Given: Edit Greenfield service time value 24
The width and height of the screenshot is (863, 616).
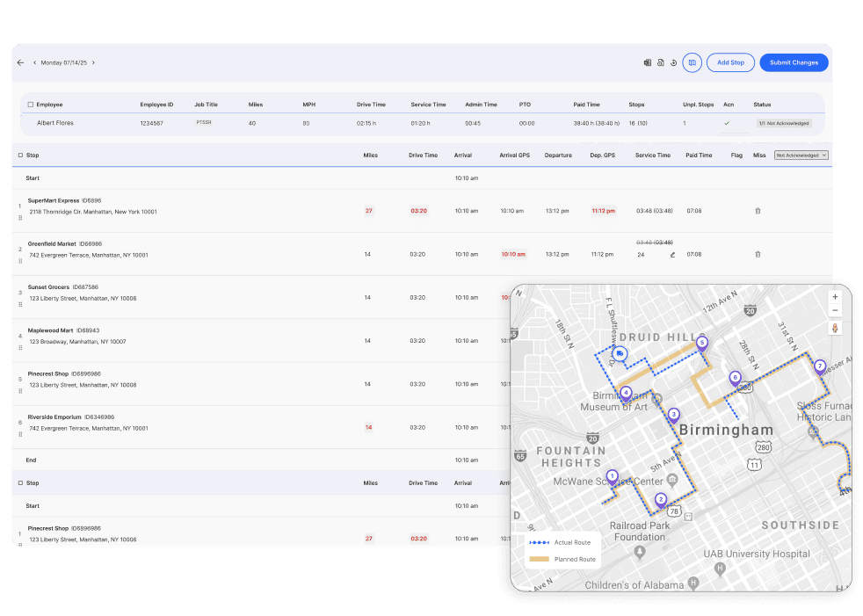Looking at the screenshot, I should (641, 255).
